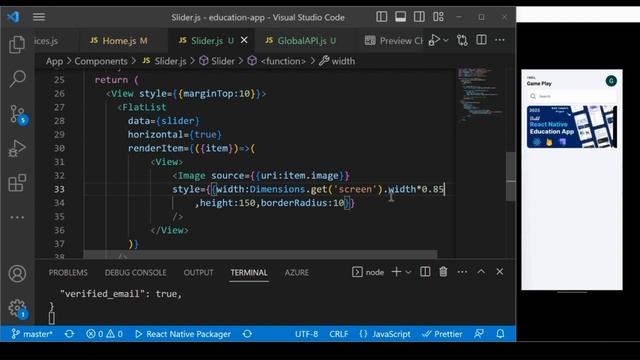Tap the profile avatar in app preview
The width and height of the screenshot is (640, 360).
click(611, 81)
